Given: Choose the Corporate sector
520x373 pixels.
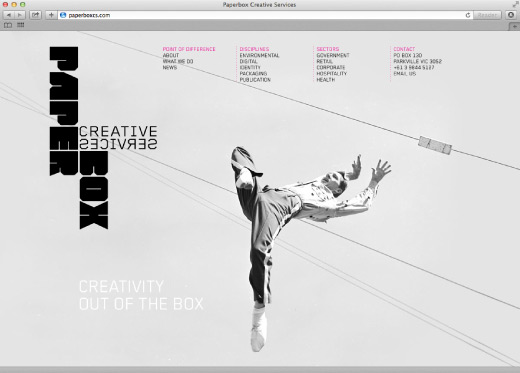Looking at the screenshot, I should click(x=331, y=67).
